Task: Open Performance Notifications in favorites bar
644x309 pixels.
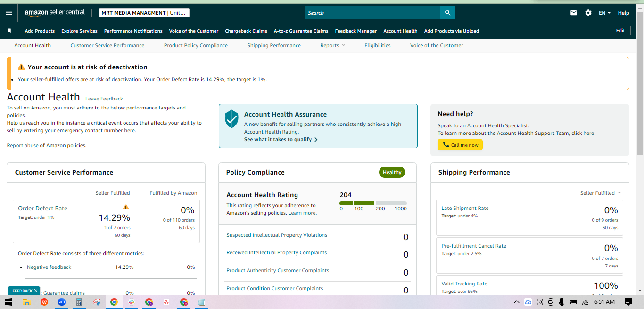Action: [x=133, y=31]
